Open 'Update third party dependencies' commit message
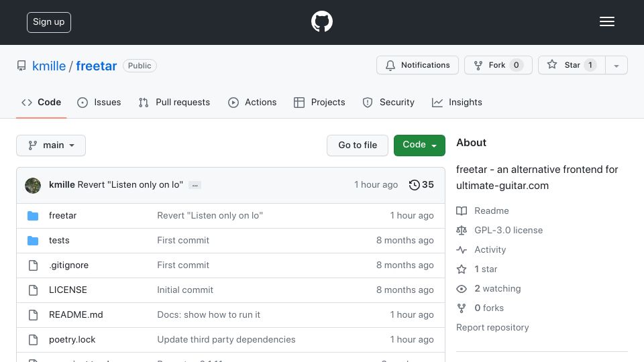The height and width of the screenshot is (362, 644). (226, 340)
